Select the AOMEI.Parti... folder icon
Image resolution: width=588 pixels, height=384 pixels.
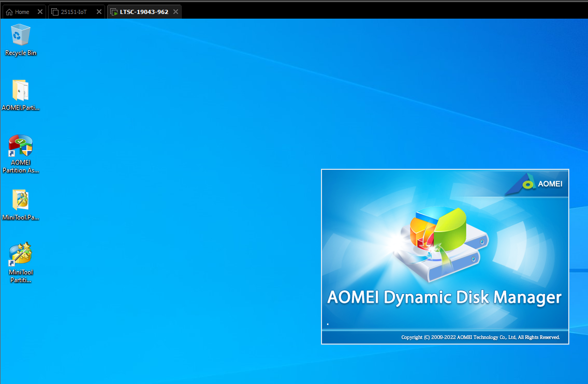(x=21, y=95)
